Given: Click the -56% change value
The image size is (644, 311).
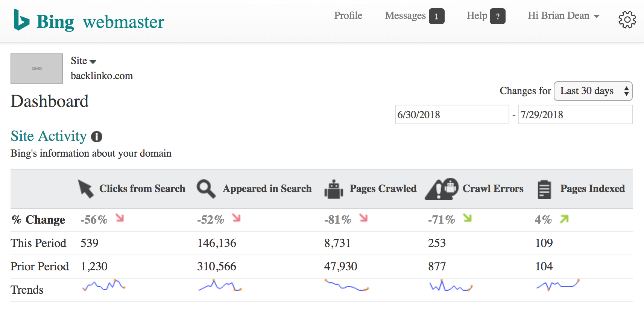Looking at the screenshot, I should click(94, 220).
